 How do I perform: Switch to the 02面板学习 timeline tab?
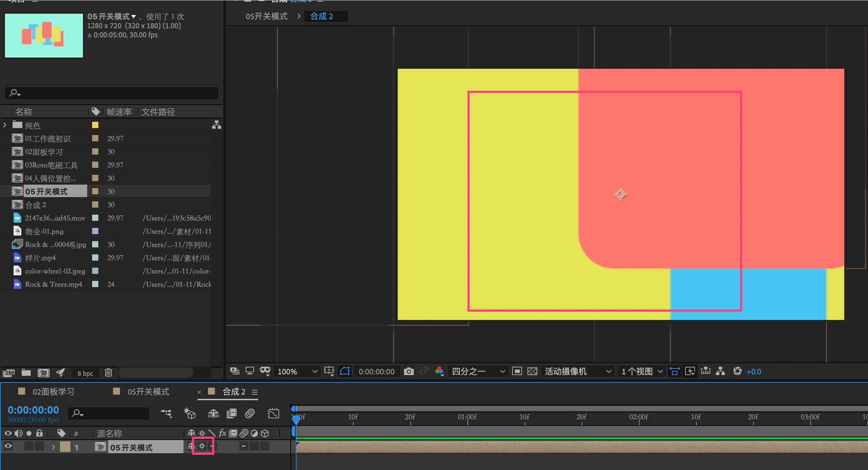pos(53,392)
